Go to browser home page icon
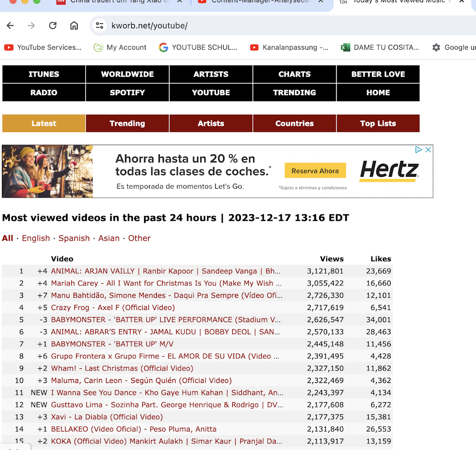 74,26
